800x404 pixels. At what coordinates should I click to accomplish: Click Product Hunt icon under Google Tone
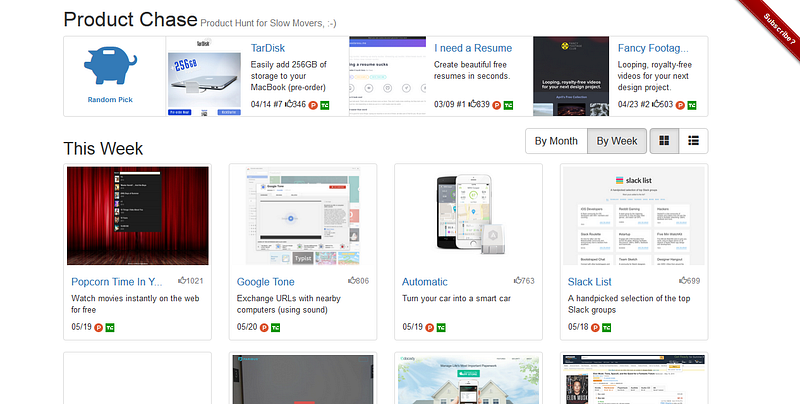(264, 327)
